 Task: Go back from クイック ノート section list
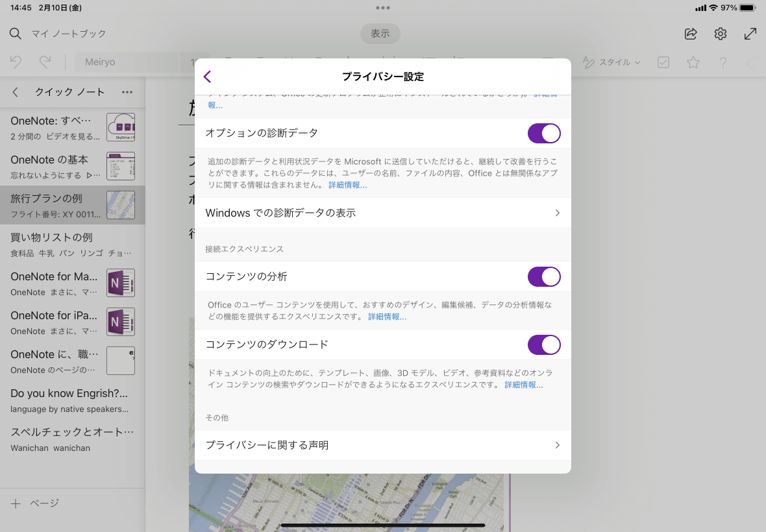(15, 91)
